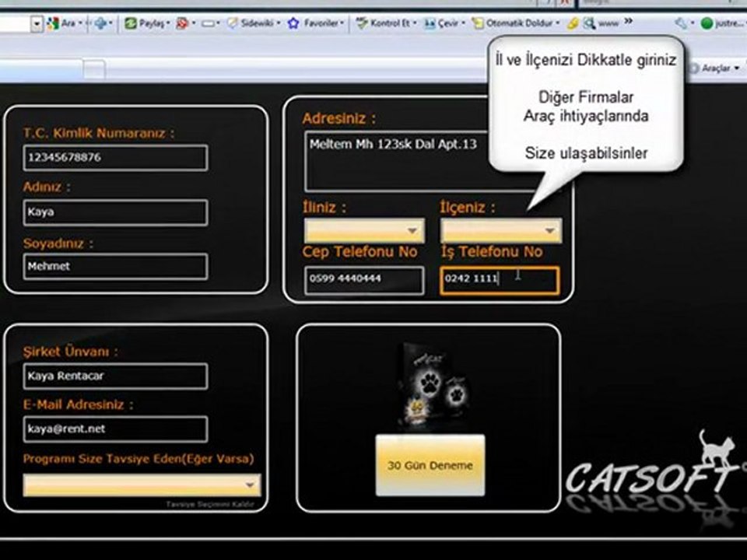The height and width of the screenshot is (560, 747).
Task: Click the İş Telefonu No field
Action: point(500,280)
